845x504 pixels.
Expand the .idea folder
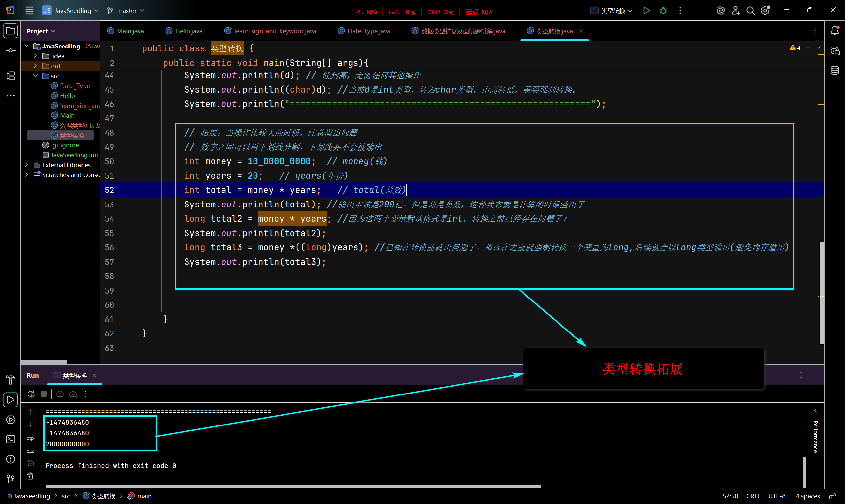[36, 56]
